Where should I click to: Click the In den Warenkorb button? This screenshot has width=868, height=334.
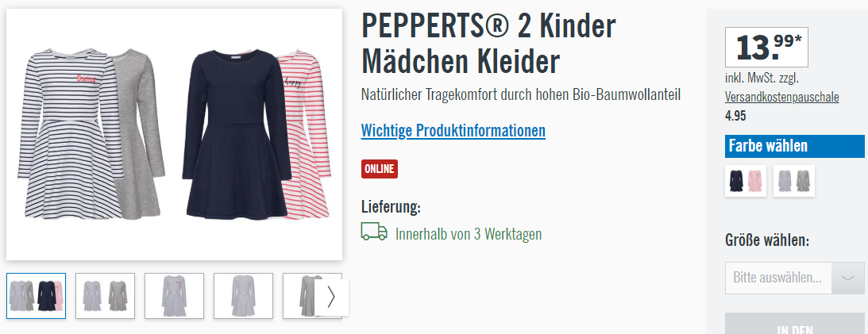tap(794, 326)
